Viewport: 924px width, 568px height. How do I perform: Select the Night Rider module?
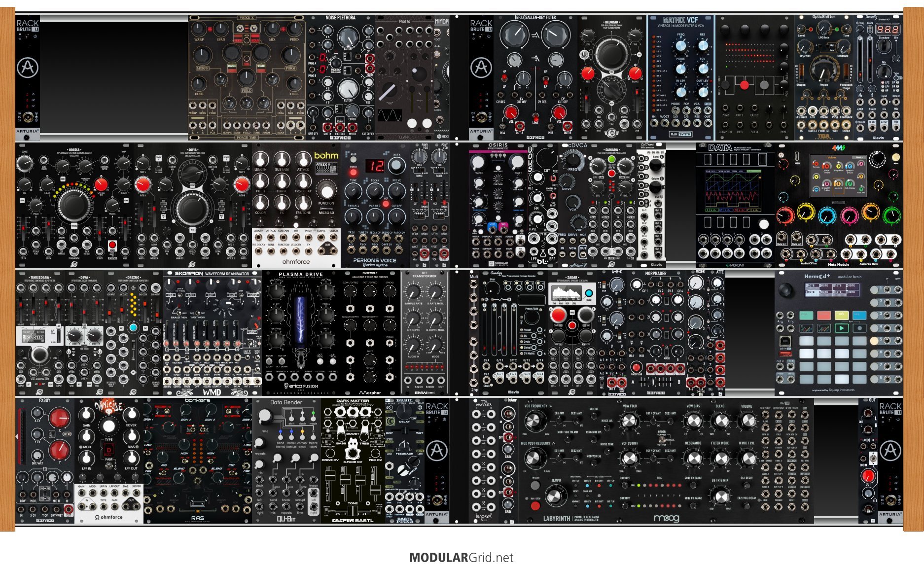(x=754, y=77)
